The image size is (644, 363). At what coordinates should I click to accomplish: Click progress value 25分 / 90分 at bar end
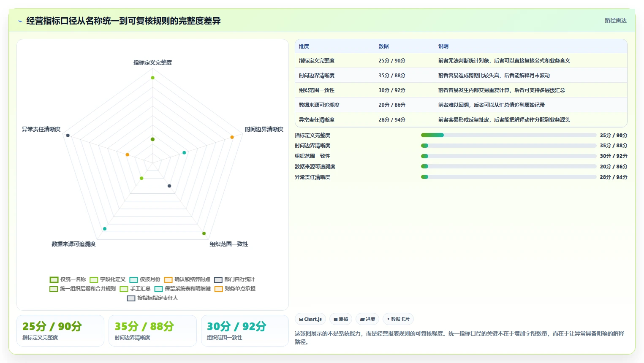pyautogui.click(x=614, y=135)
